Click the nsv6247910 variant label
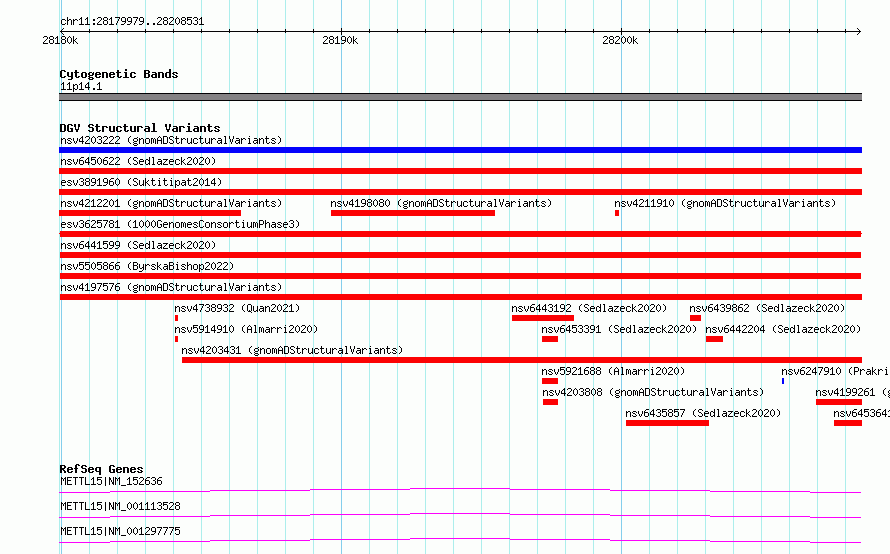Screen dimensions: 890x554 click(x=835, y=371)
